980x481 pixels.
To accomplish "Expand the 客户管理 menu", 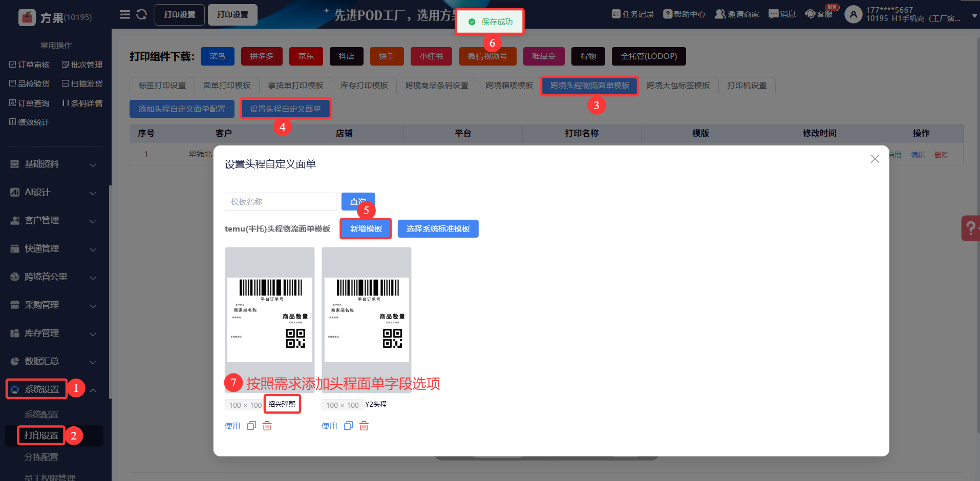I will 54,221.
